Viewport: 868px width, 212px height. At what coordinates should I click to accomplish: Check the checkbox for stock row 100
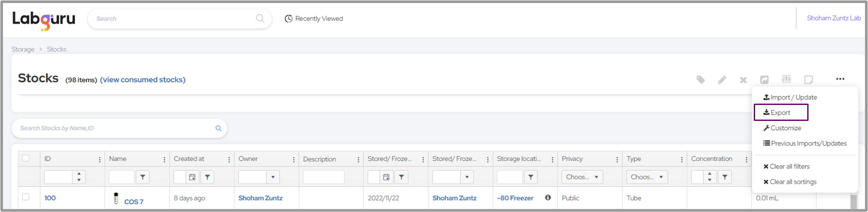click(26, 197)
